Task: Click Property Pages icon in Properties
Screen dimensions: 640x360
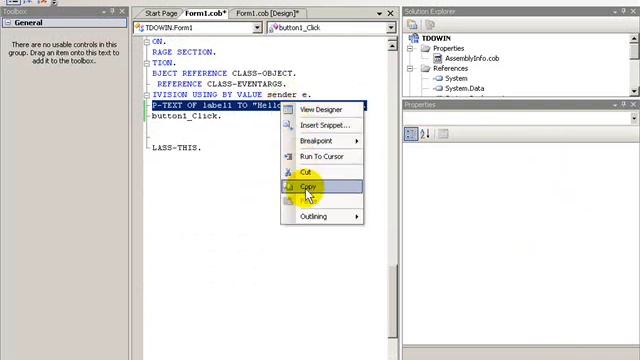Action: [443, 134]
